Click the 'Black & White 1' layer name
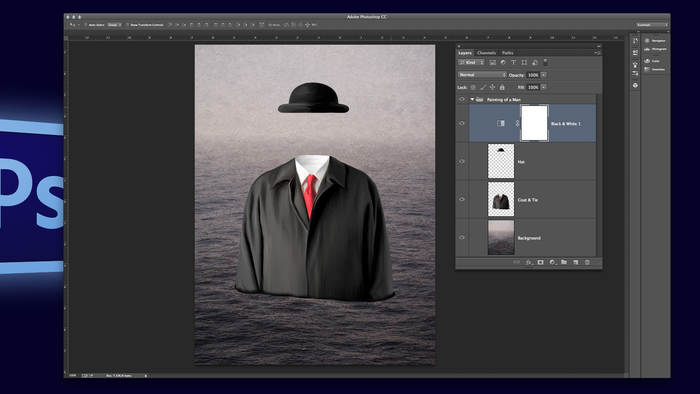The height and width of the screenshot is (394, 700). 566,124
